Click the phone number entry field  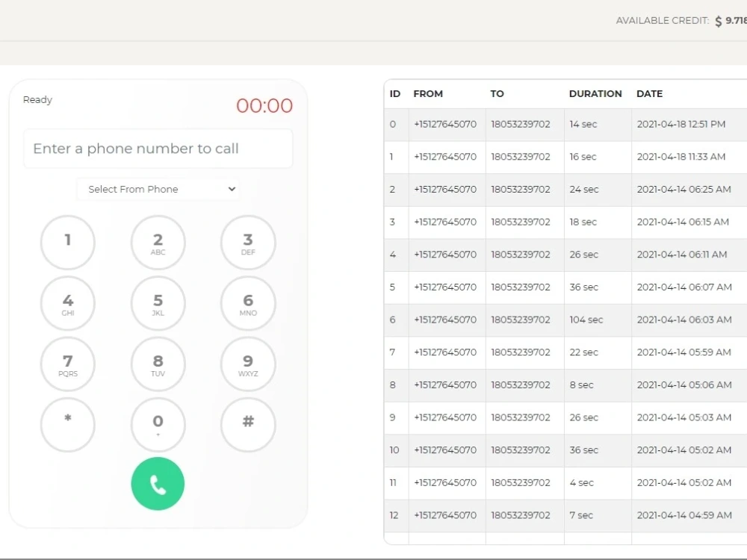158,149
